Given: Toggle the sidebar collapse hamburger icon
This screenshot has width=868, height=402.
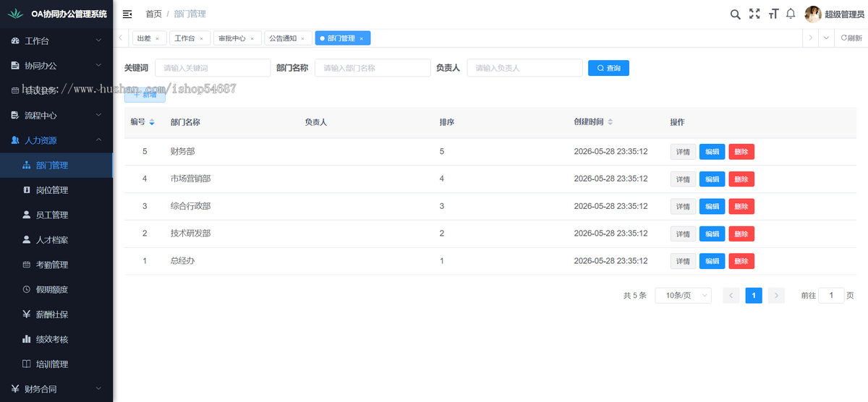Looking at the screenshot, I should click(127, 14).
